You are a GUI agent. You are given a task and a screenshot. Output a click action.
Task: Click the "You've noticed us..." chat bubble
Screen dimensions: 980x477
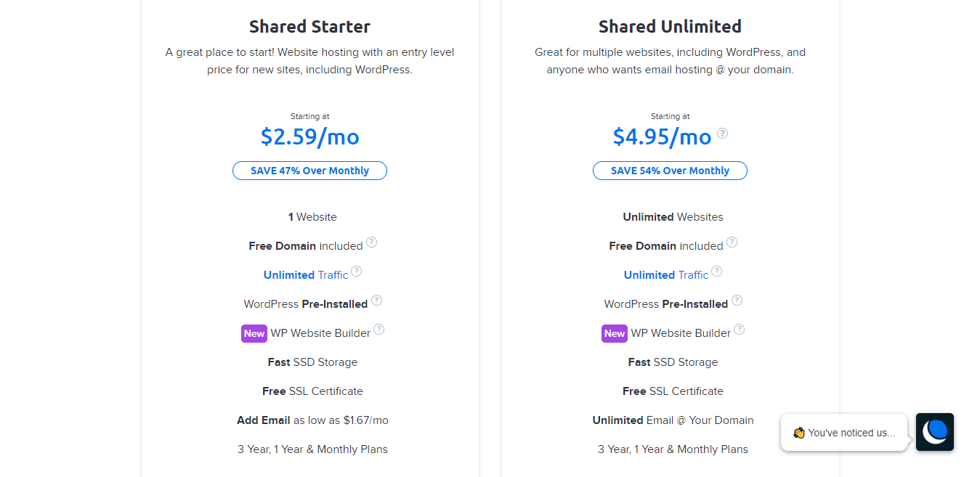click(844, 433)
